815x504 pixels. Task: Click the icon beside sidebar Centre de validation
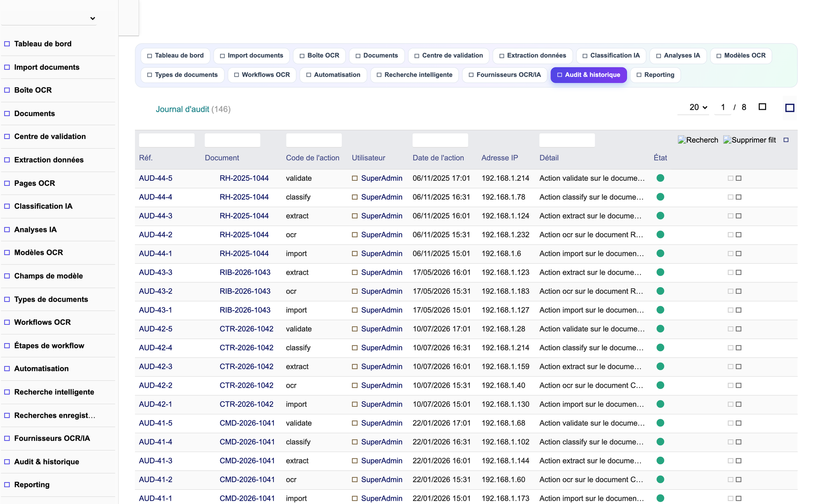click(x=7, y=136)
